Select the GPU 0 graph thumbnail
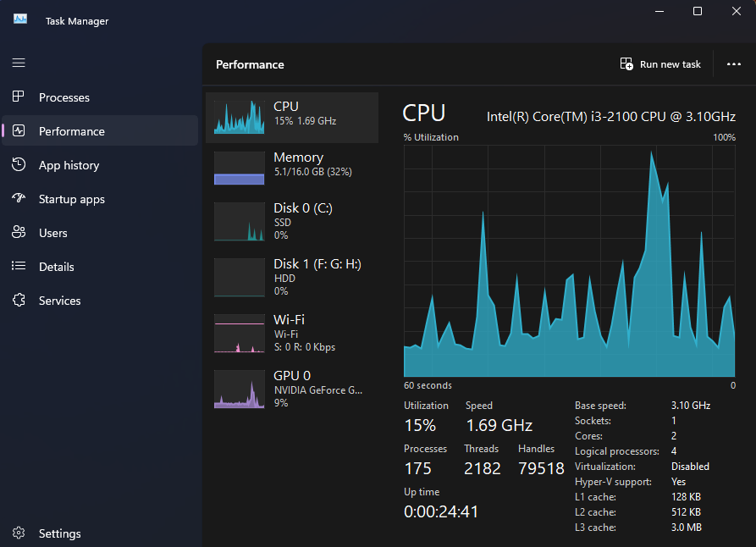Viewport: 756px width, 547px height. click(239, 389)
